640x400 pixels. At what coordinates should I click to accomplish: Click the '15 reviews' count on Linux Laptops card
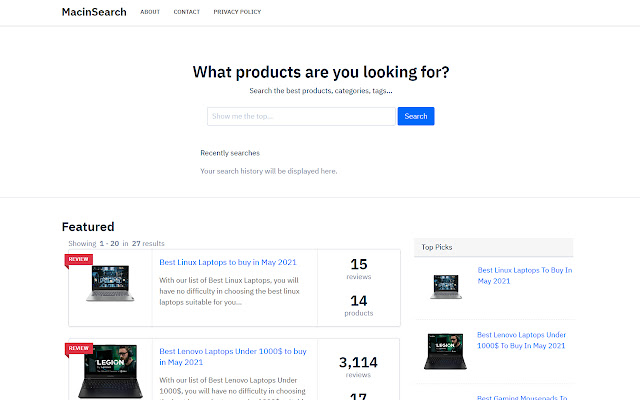coord(359,269)
